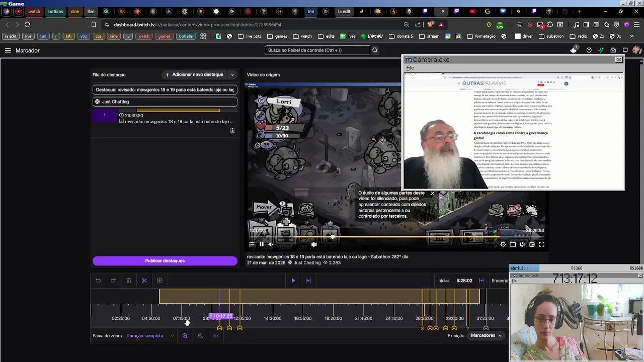
Task: Open the subathon bookmark folder
Action: point(551,36)
